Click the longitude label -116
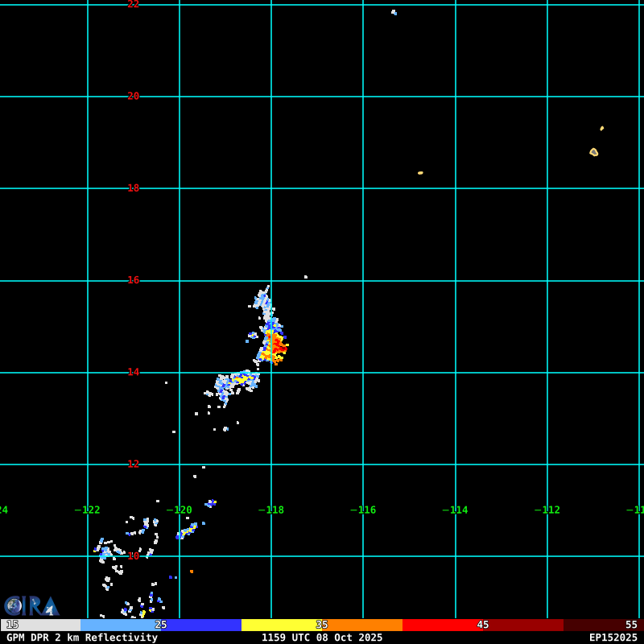 [363, 510]
